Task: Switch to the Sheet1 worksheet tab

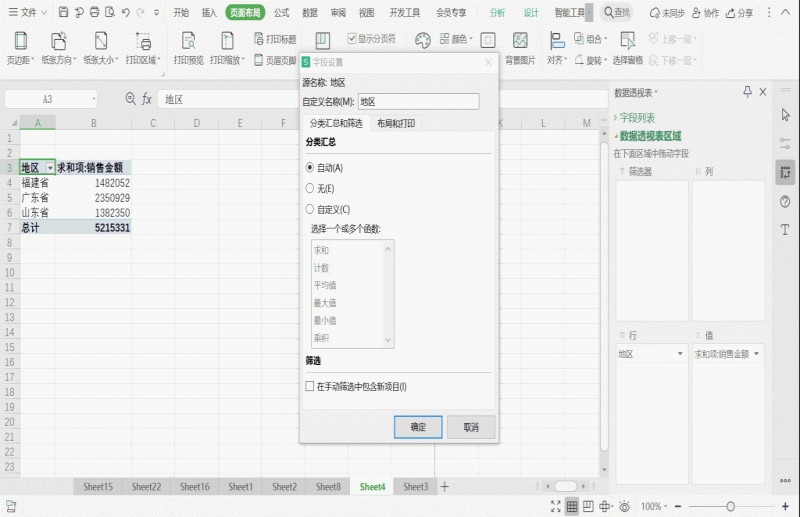Action: click(240, 486)
